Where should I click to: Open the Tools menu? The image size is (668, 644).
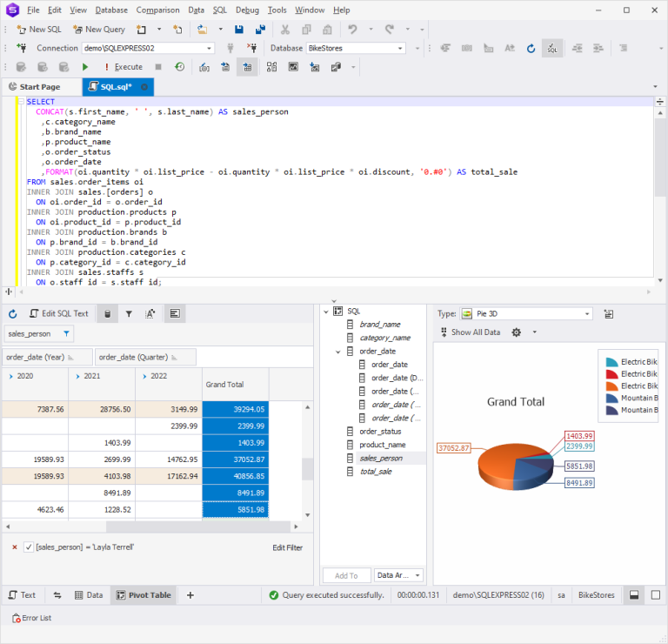click(x=277, y=10)
